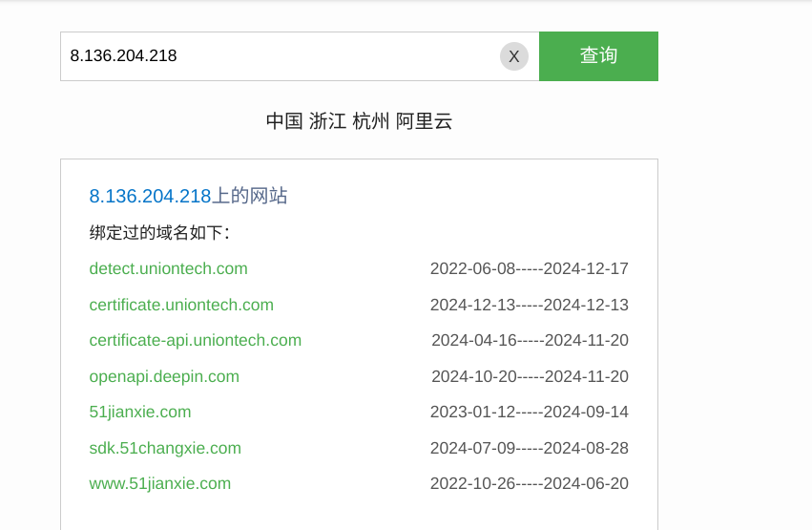Open the bare 51jianxie.com link
The width and height of the screenshot is (812, 530).
(140, 412)
